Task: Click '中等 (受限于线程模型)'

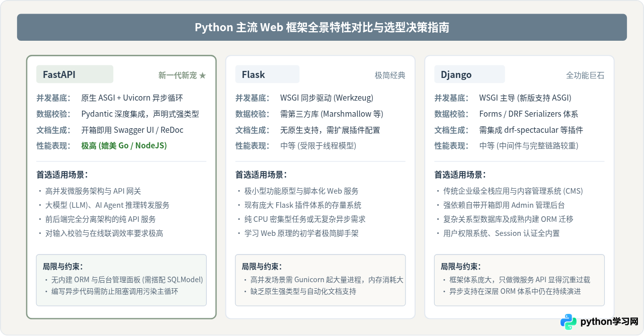Action: pos(318,146)
